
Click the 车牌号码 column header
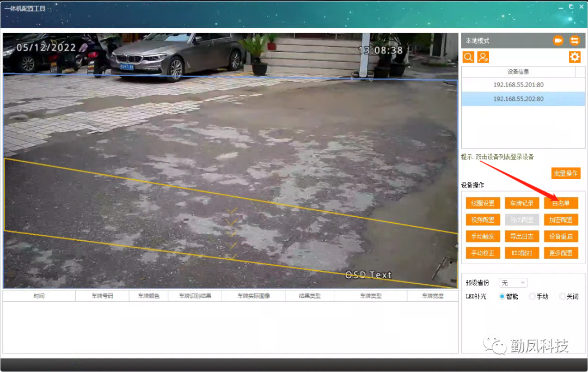pos(102,296)
